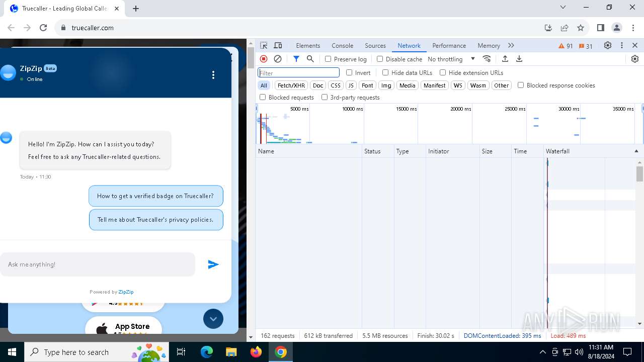Screen dimensions: 644x362
Task: Open DevTools customize three-dot menu
Action: [622, 45]
